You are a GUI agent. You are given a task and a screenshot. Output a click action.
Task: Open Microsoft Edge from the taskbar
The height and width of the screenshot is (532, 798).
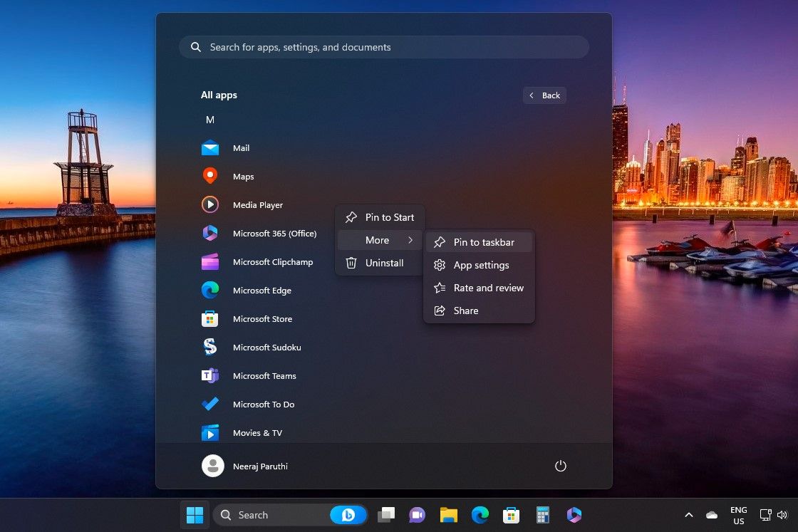click(x=481, y=514)
